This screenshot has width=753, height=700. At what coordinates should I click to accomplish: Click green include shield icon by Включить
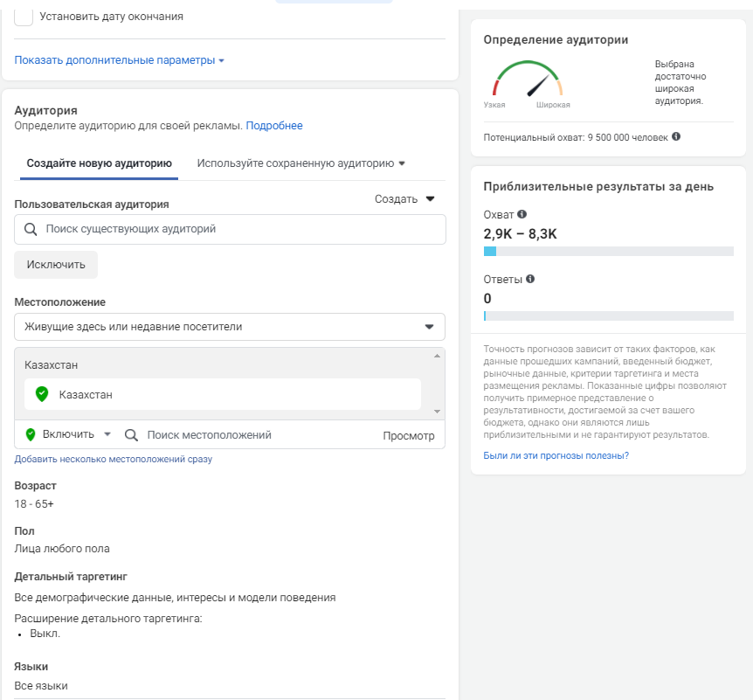click(x=31, y=434)
